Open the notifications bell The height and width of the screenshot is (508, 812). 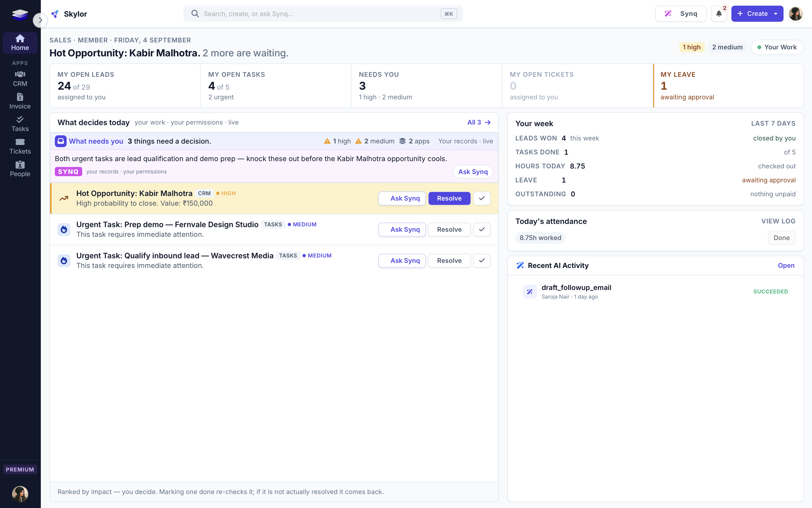tap(719, 14)
